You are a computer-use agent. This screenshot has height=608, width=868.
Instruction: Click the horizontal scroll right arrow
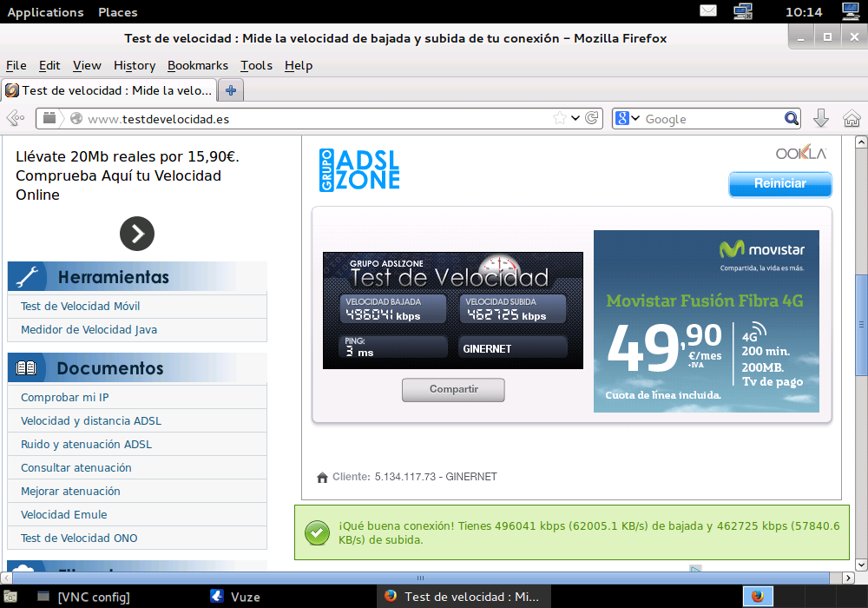(848, 578)
